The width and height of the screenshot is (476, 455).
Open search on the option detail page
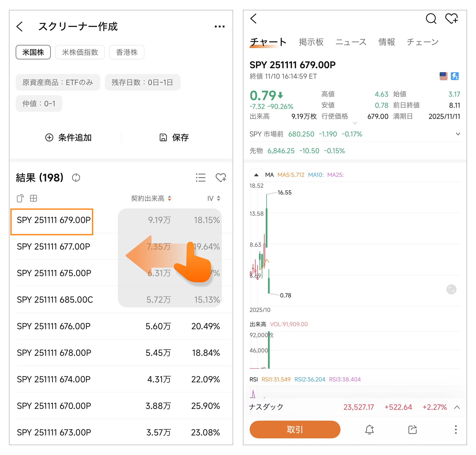click(431, 18)
